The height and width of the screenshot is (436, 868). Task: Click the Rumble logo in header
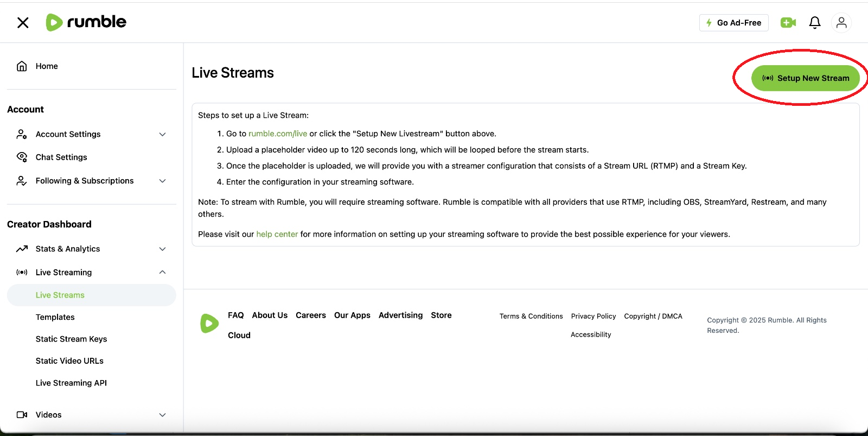tap(86, 22)
